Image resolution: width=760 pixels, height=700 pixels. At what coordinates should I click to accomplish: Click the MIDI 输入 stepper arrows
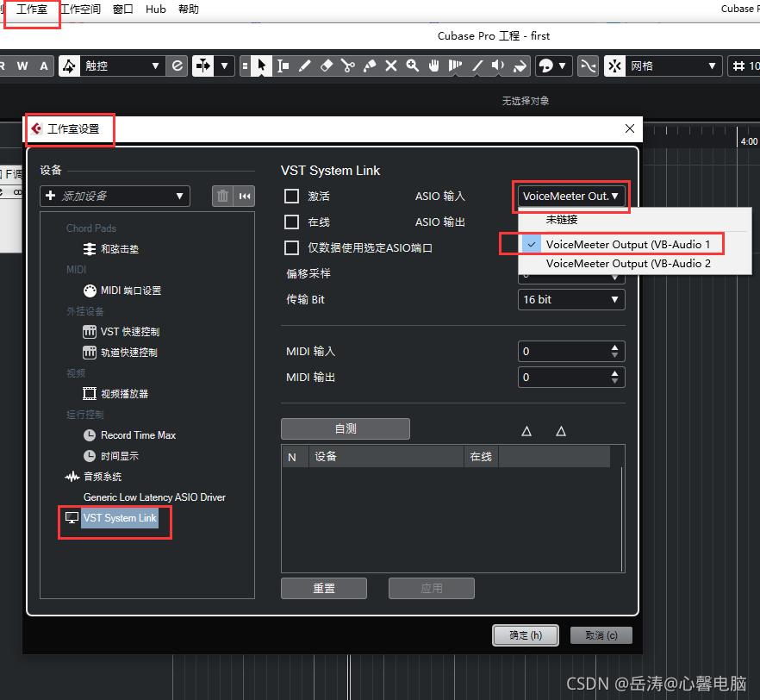614,352
